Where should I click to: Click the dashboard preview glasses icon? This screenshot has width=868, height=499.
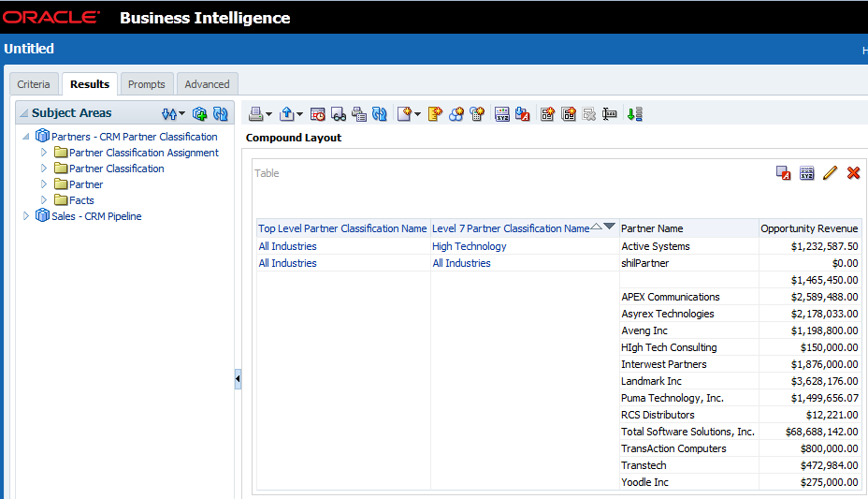[339, 114]
